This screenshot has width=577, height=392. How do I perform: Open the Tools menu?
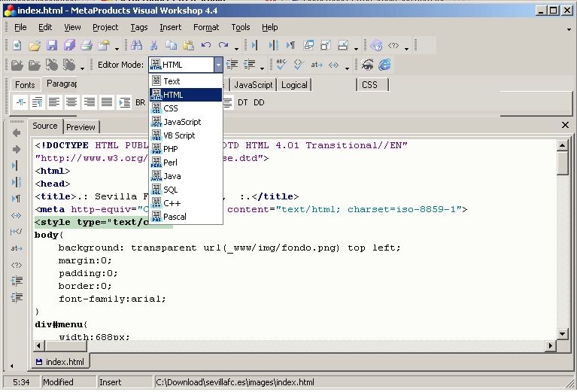click(x=241, y=27)
